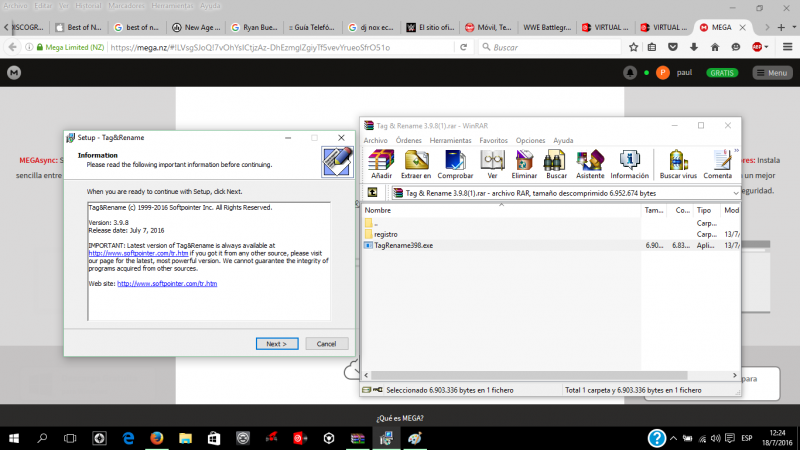Click the GRATIS account badge
Screen dimensions: 800x450
pyautogui.click(x=722, y=73)
